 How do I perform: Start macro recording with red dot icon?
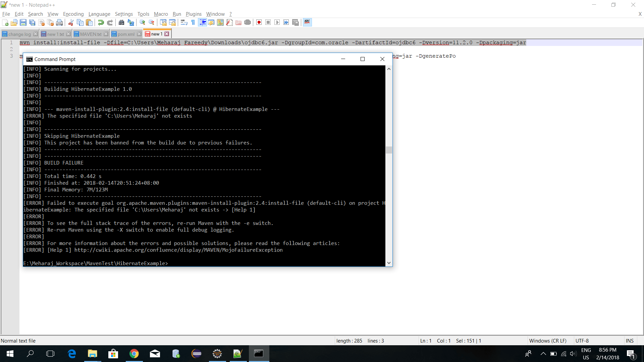point(259,22)
